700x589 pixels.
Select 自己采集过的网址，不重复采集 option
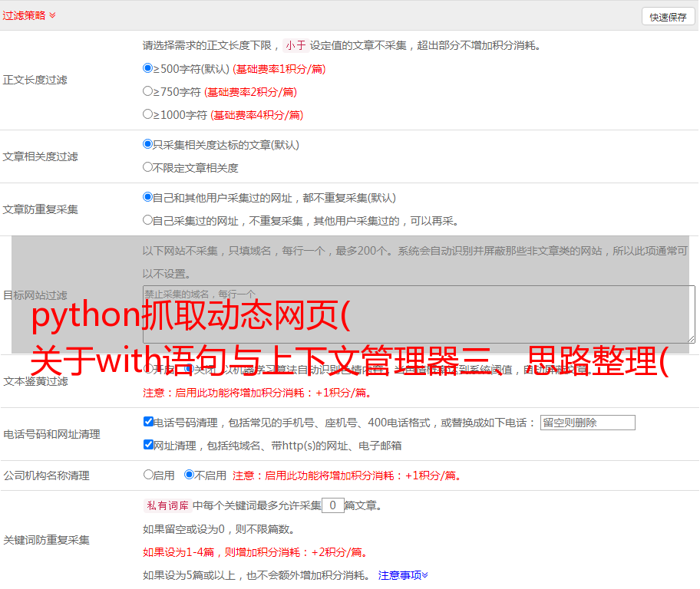coord(147,219)
